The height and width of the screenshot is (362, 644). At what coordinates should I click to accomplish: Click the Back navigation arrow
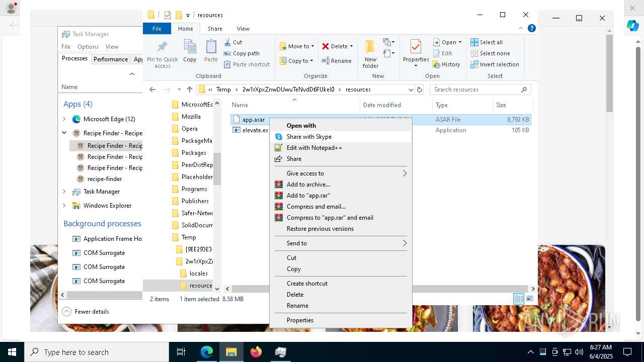click(x=152, y=89)
